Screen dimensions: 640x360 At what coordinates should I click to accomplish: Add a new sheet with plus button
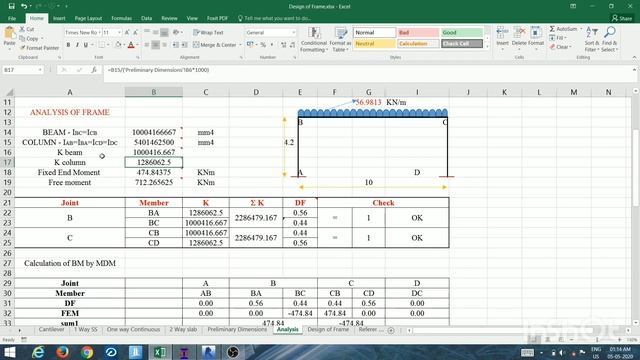pos(391,330)
